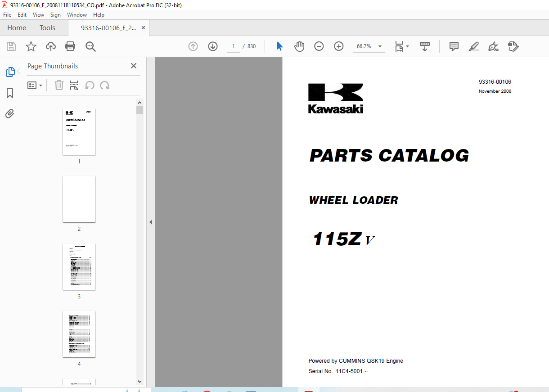Open the fit page options dropdown
549x392 pixels.
401,46
